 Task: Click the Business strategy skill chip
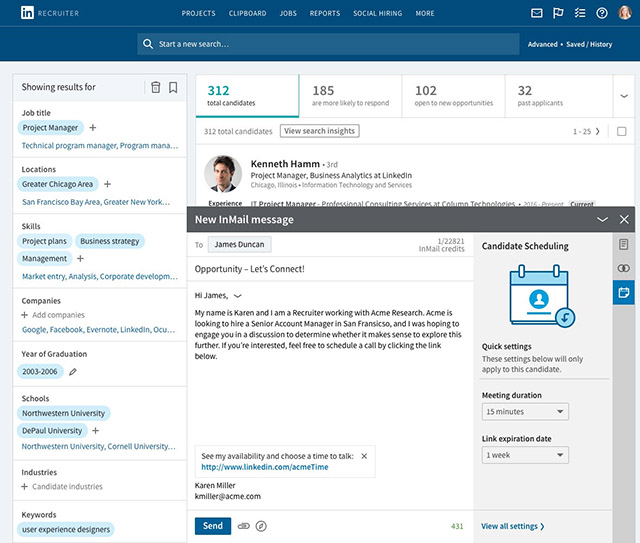tap(110, 241)
